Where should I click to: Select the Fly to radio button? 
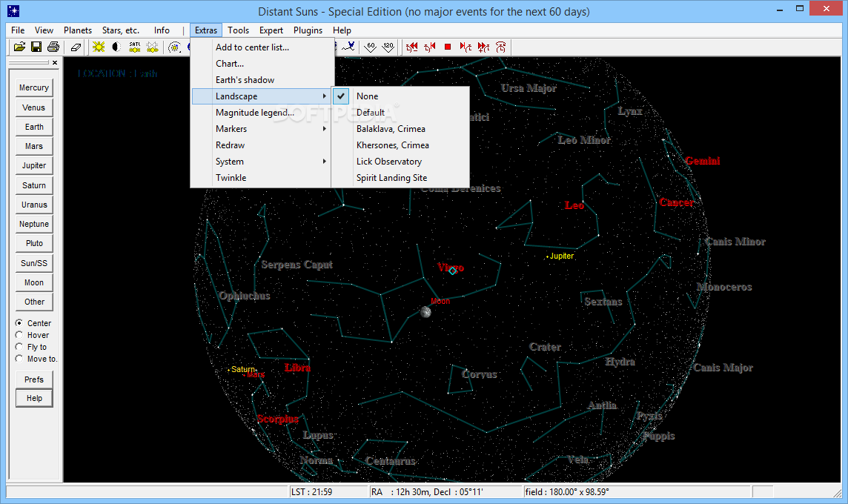click(x=19, y=347)
